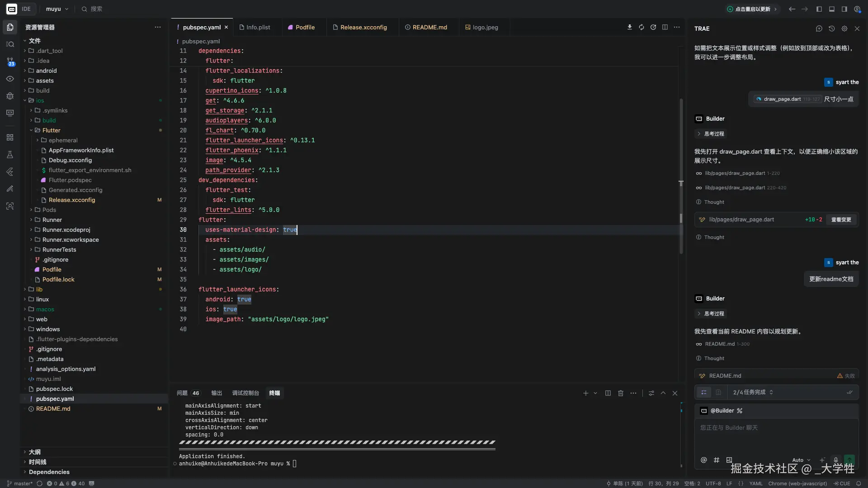Attach image using picture icon in chat
The width and height of the screenshot is (868, 488).
[x=729, y=460]
